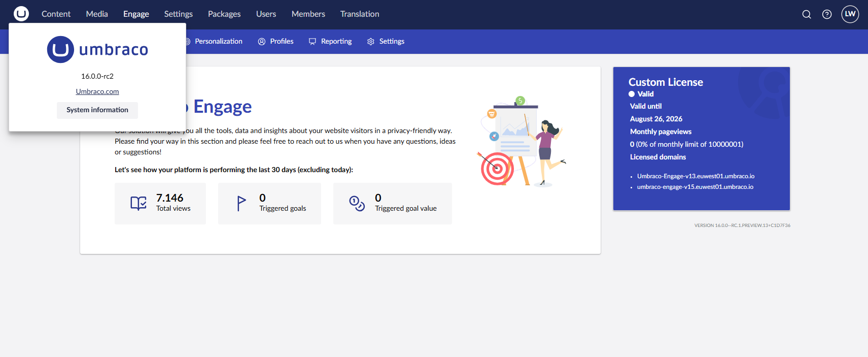868x357 pixels.
Task: Switch to the Media section
Action: [x=97, y=14]
